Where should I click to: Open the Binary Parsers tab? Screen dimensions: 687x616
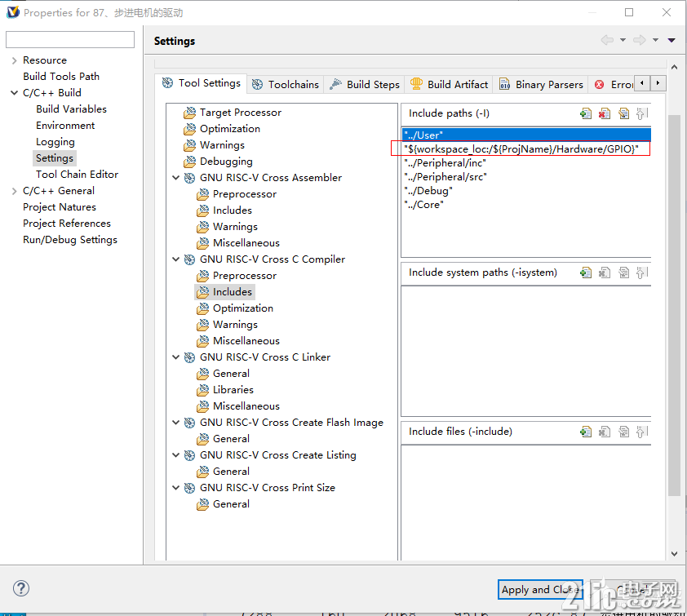coord(541,85)
